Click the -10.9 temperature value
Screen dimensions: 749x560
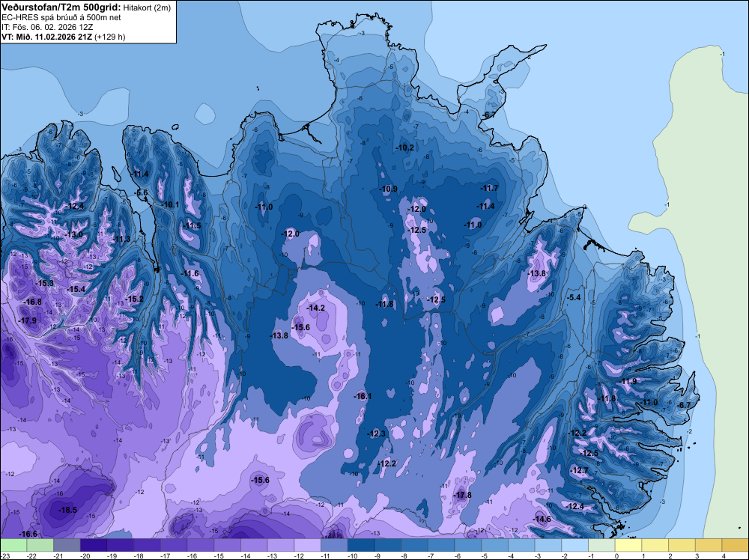tap(388, 189)
